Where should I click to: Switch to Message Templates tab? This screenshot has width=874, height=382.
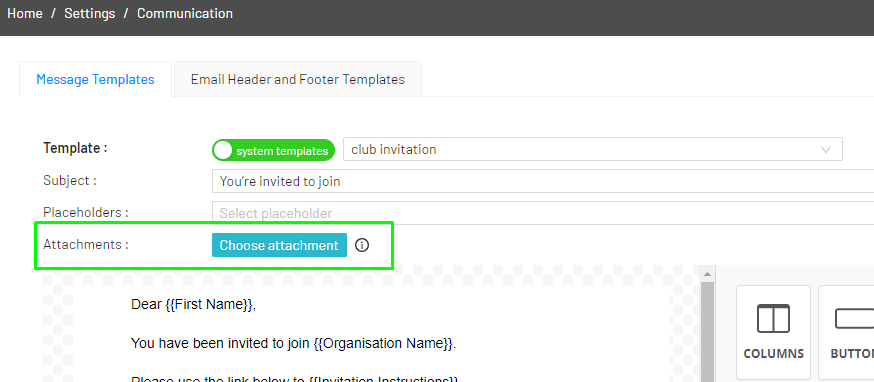click(x=95, y=79)
